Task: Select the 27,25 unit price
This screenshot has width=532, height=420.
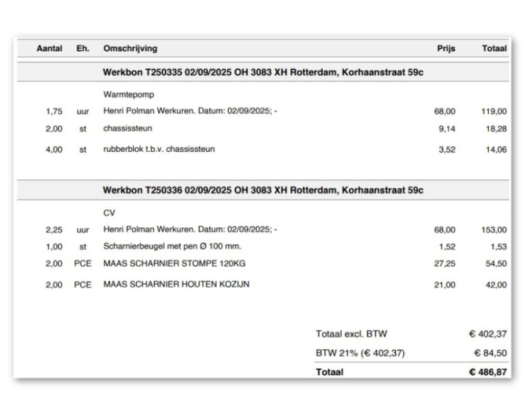Action: pos(444,264)
